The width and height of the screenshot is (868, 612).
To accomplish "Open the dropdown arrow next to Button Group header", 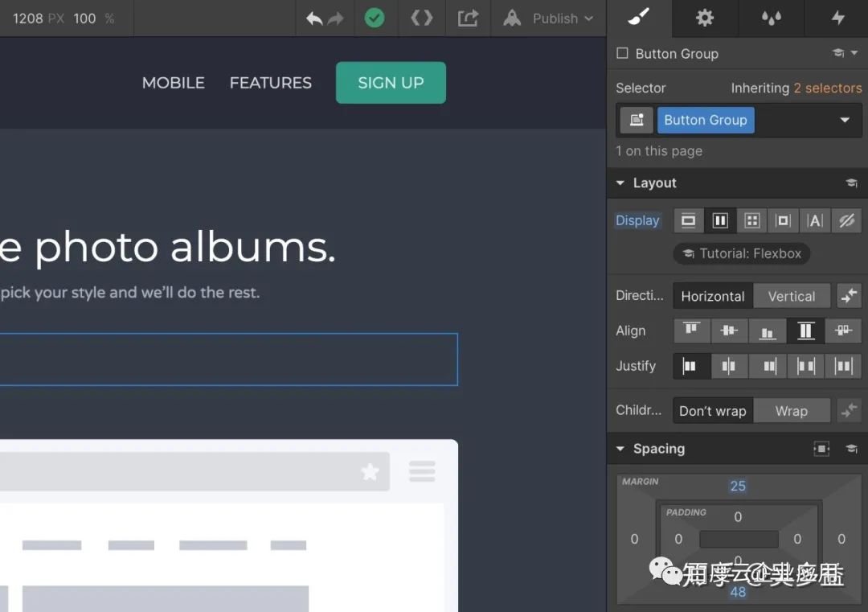I will (854, 53).
